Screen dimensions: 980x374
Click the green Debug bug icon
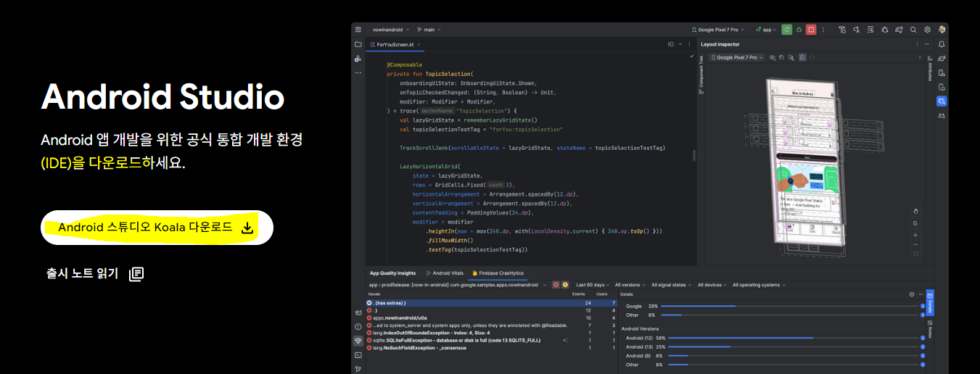pos(799,30)
